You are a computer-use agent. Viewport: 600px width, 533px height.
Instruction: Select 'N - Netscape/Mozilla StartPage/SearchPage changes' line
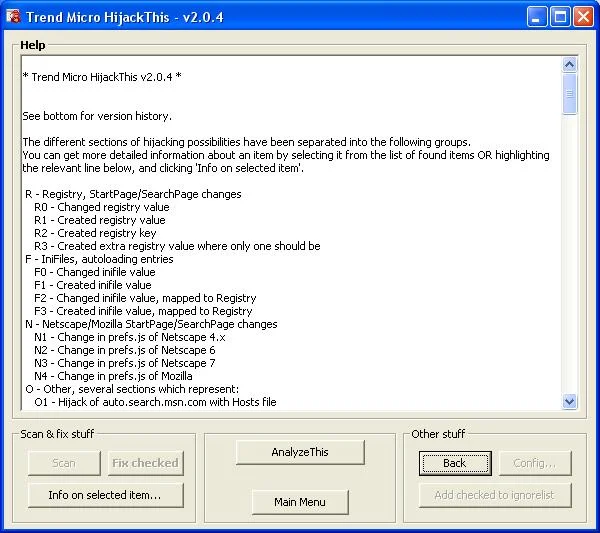tap(151, 324)
